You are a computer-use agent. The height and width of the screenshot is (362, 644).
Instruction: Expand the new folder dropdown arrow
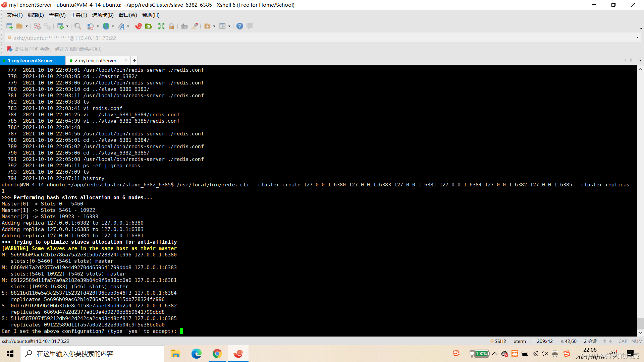click(x=214, y=26)
